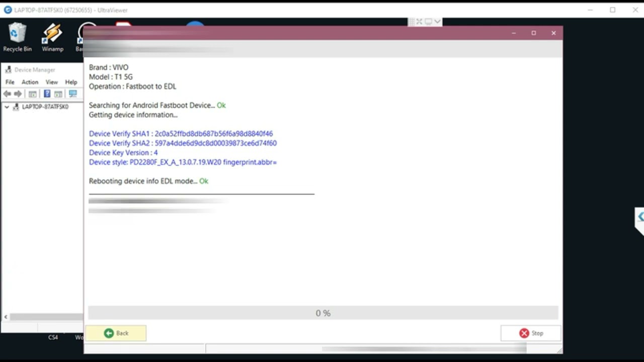Click the UltraViewer fullscreen arrows icon

click(419, 22)
